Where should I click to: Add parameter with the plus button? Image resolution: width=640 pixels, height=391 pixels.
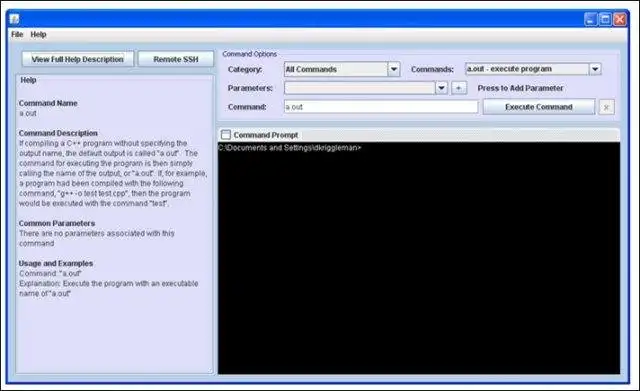[459, 88]
